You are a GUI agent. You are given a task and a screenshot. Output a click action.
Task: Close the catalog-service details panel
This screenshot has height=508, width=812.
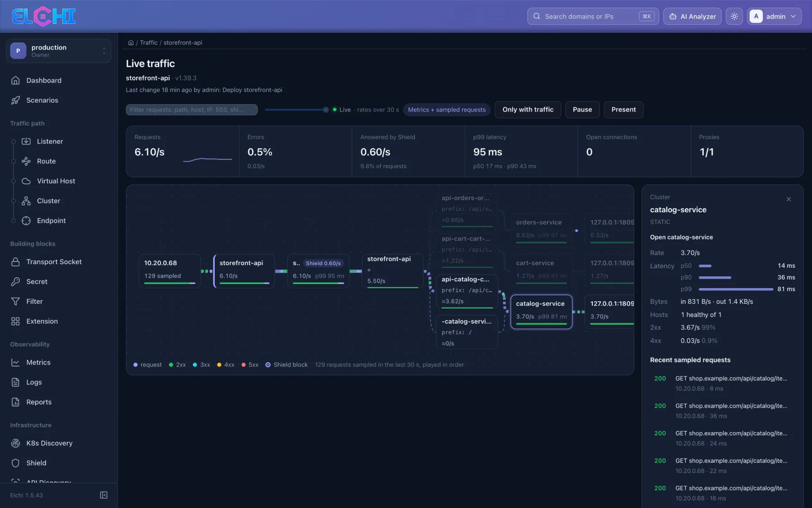789,199
